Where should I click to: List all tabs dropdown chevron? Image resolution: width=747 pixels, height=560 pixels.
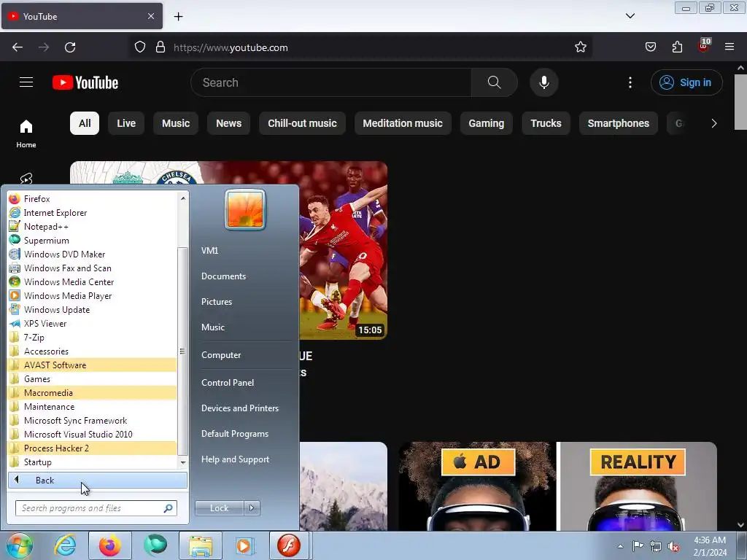[630, 16]
